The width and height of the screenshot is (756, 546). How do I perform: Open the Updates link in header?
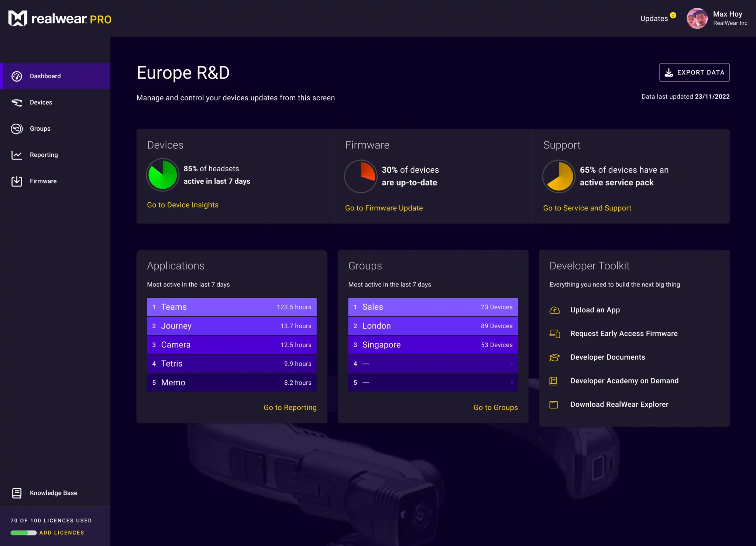pos(654,18)
